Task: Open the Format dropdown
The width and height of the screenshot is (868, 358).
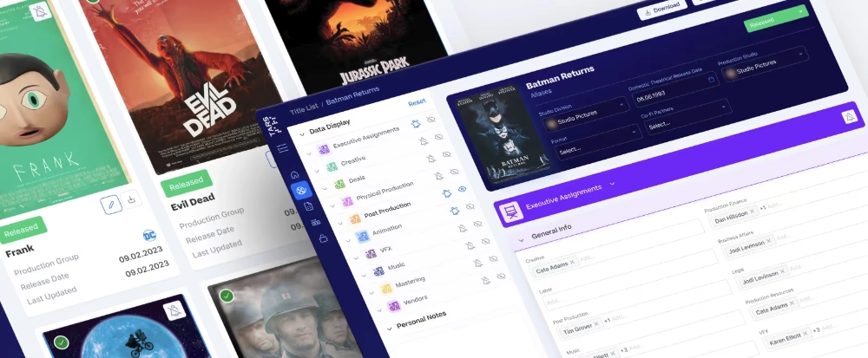Action: [597, 142]
